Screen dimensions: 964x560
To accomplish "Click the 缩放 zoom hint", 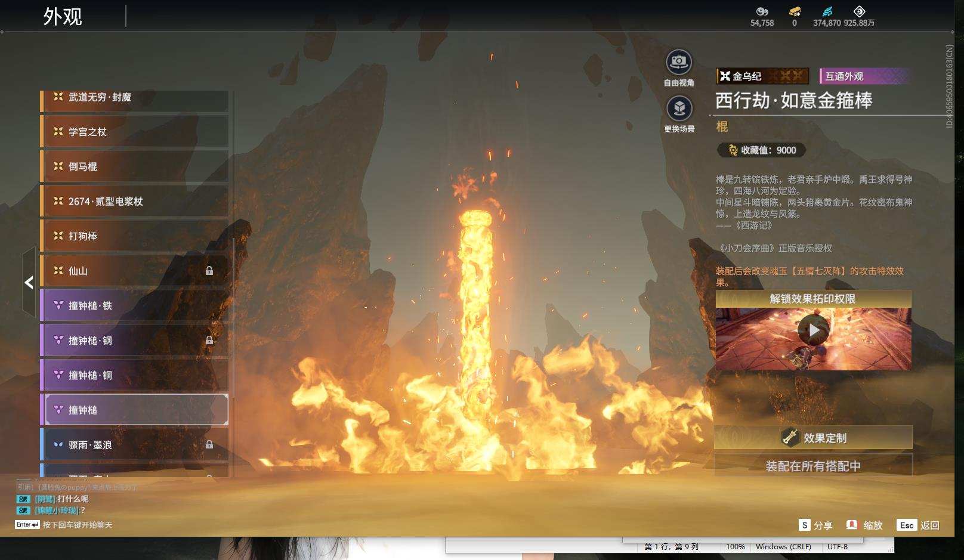I will (x=864, y=525).
